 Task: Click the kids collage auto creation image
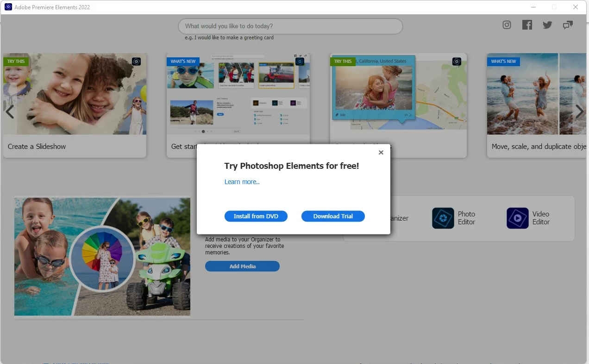click(102, 257)
